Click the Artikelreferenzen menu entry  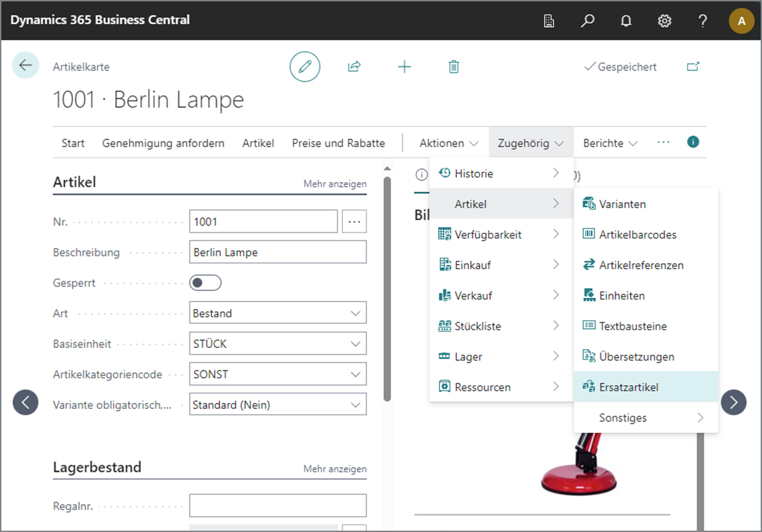[646, 265]
